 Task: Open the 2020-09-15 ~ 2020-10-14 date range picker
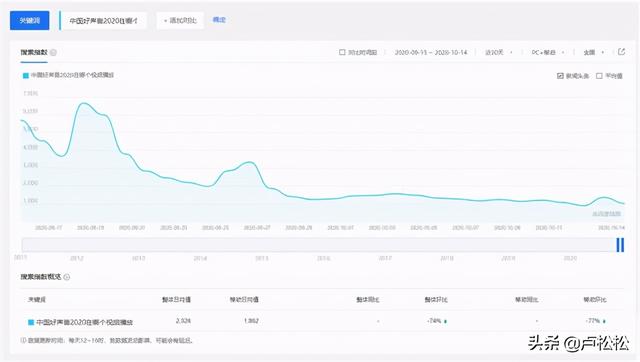[431, 52]
